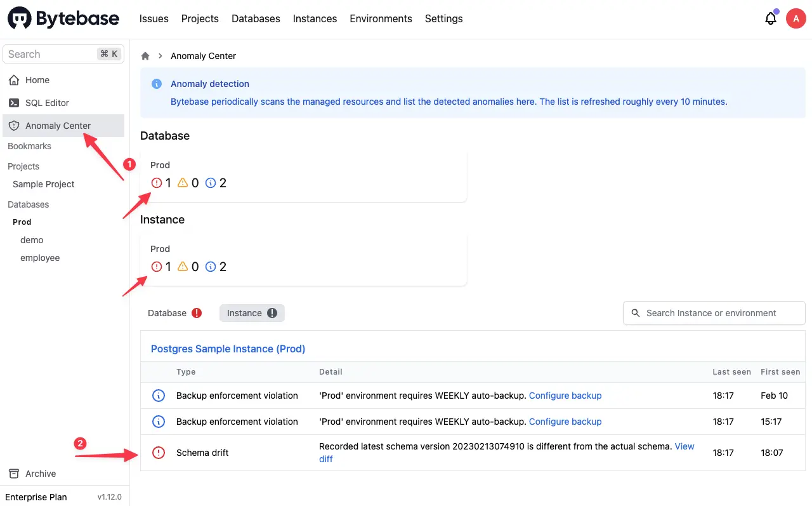Click Search Instance or environment field
812x506 pixels.
click(714, 313)
